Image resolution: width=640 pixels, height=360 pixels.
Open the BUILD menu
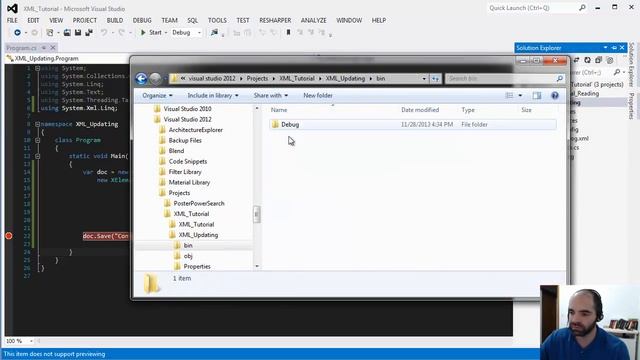click(115, 20)
